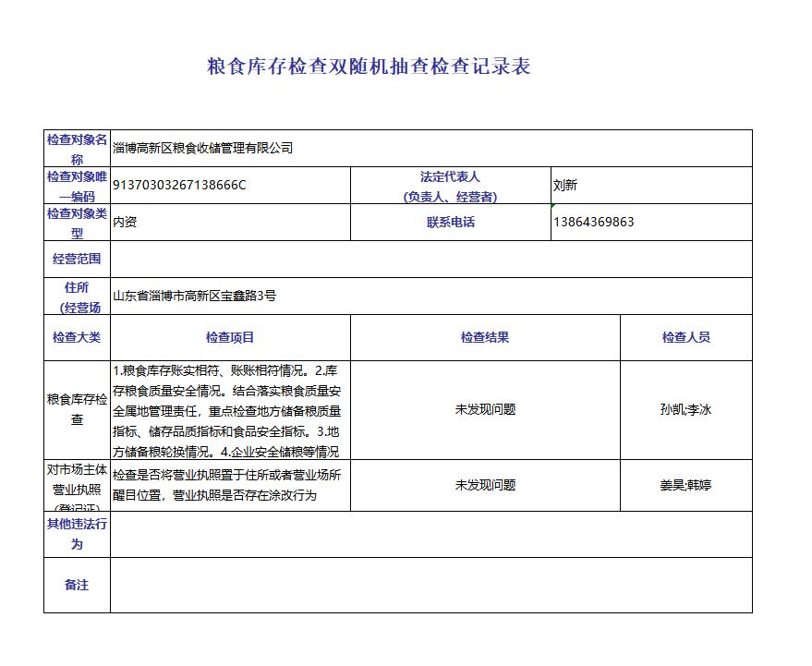This screenshot has width=812, height=666.
Task: Click the 经营范围 label cell
Action: [77, 260]
